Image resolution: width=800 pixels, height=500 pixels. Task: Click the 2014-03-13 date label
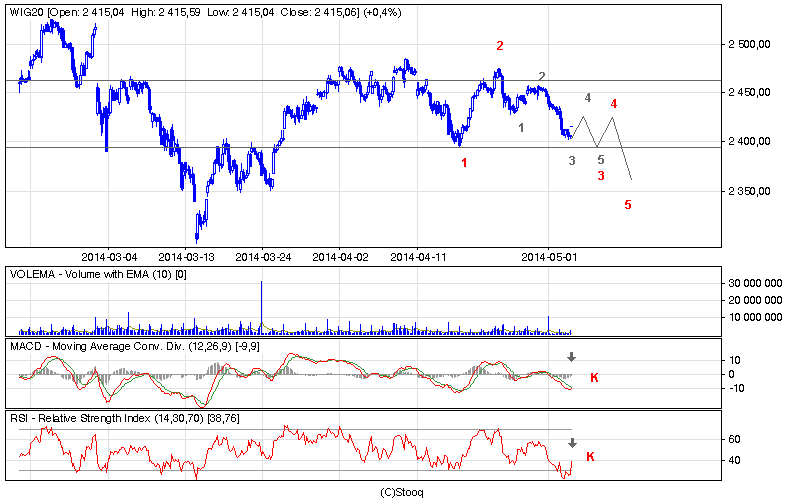pyautogui.click(x=186, y=257)
